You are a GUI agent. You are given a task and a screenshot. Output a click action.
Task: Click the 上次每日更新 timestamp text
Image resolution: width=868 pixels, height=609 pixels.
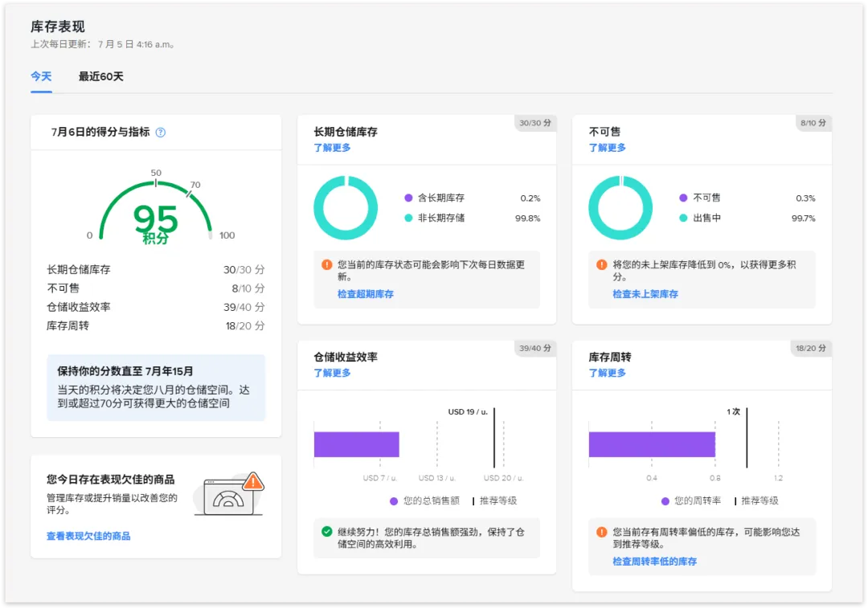pyautogui.click(x=102, y=44)
